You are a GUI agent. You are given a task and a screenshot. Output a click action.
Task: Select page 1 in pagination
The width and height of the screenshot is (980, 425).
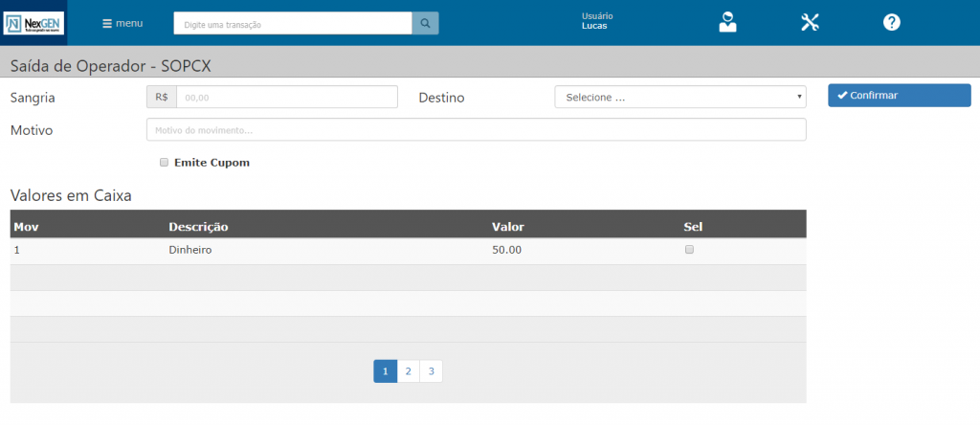click(385, 371)
